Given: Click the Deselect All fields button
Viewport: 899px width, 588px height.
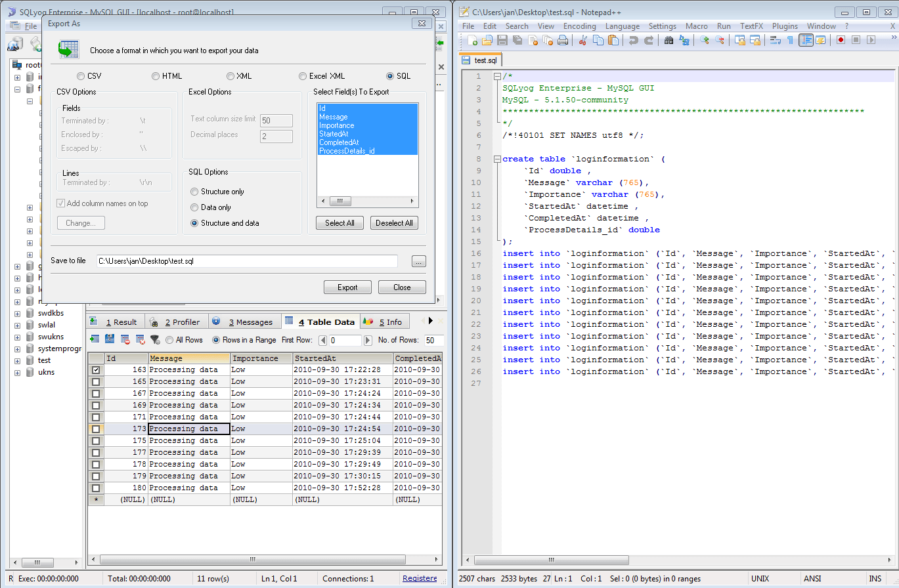Looking at the screenshot, I should [x=394, y=223].
